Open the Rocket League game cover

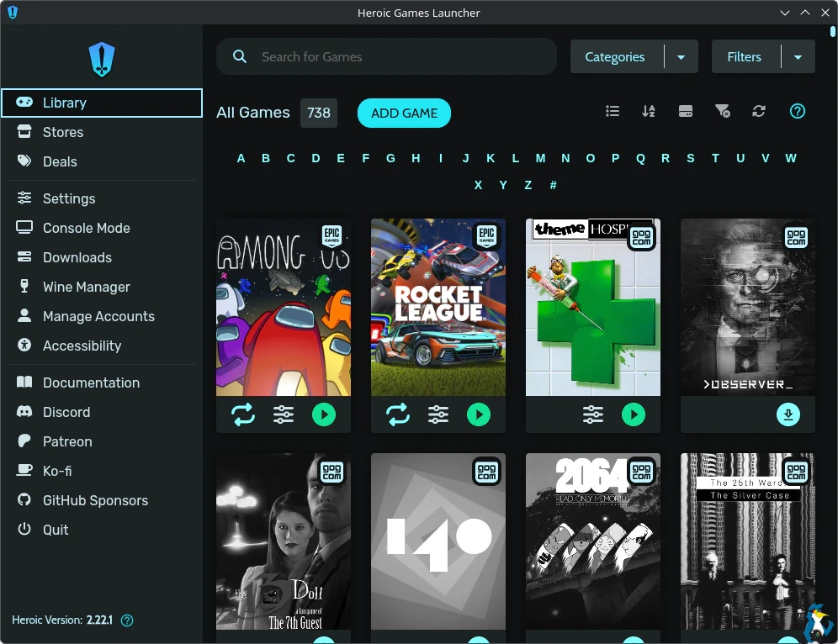click(x=438, y=307)
